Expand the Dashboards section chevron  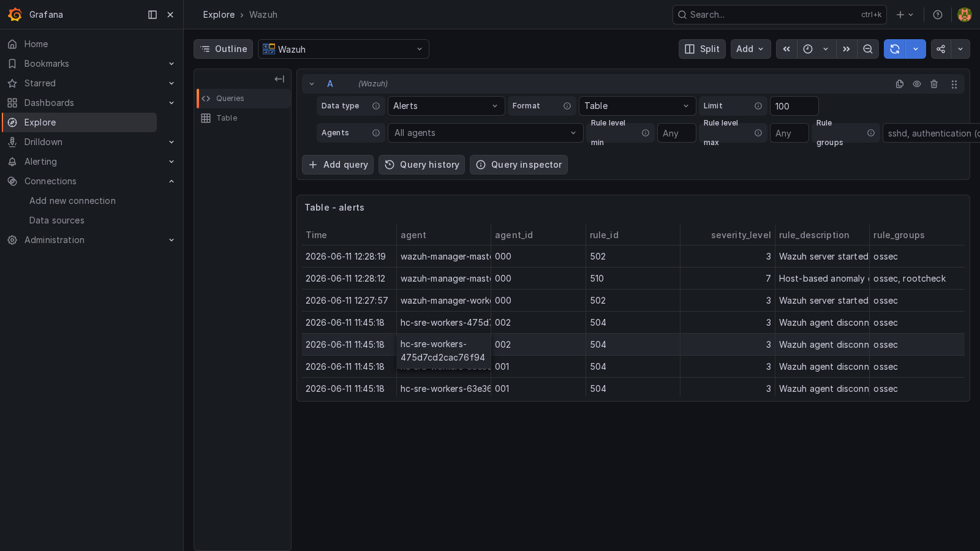click(x=171, y=103)
